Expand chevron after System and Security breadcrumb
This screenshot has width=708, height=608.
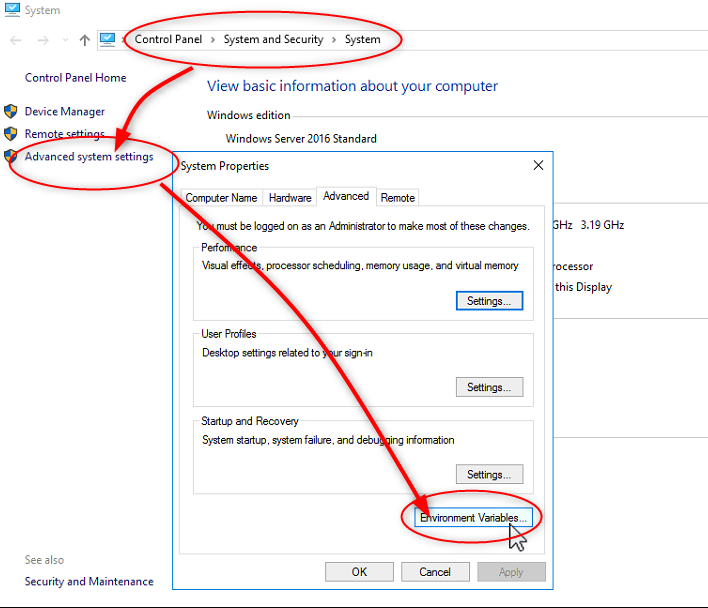334,40
